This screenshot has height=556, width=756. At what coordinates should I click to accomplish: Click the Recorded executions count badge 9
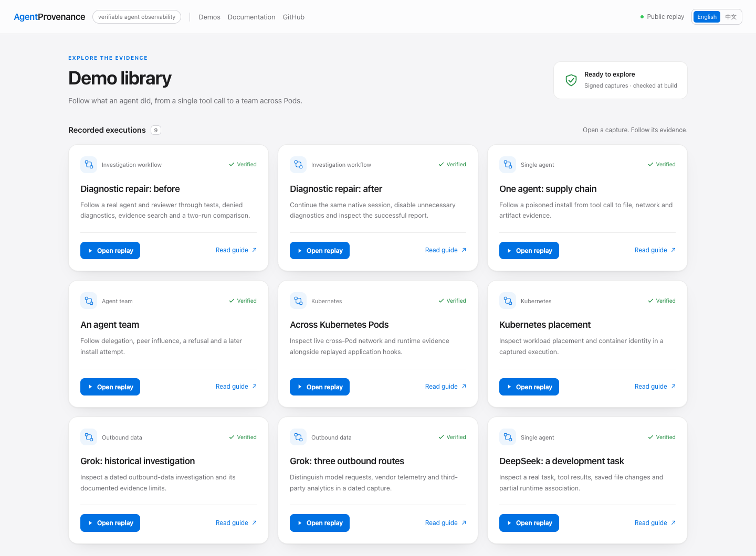[x=156, y=130]
